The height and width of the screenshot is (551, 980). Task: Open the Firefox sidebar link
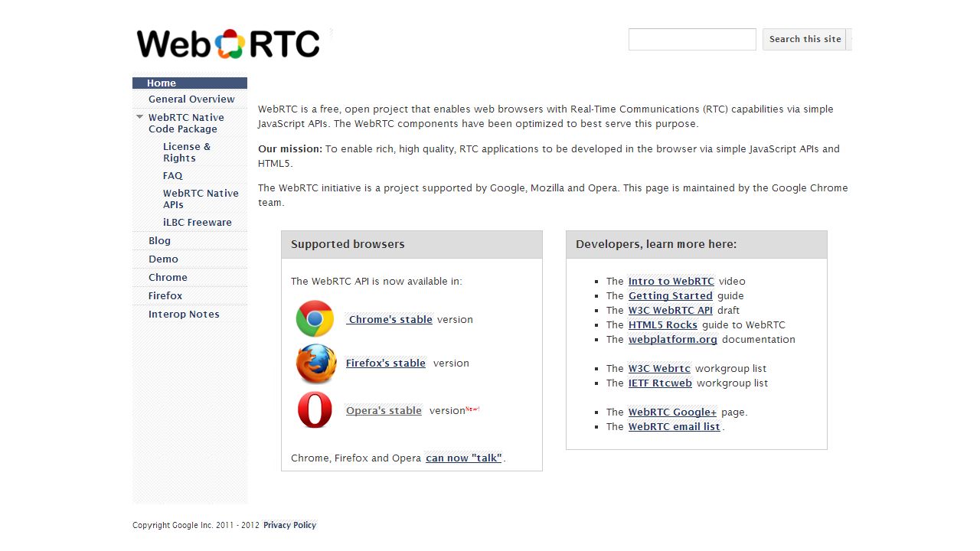point(165,296)
